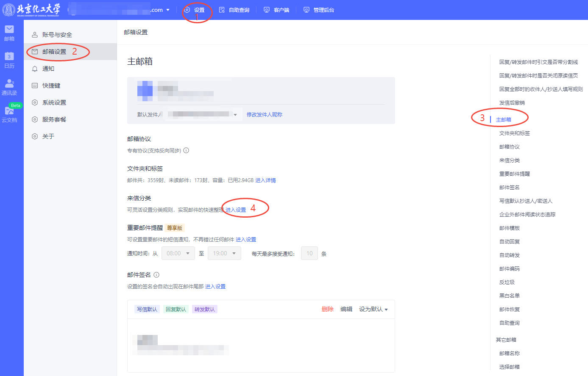Viewport: 588px width, 376px height.
Task: Select 账号与安全 in settings menu
Action: tap(57, 35)
